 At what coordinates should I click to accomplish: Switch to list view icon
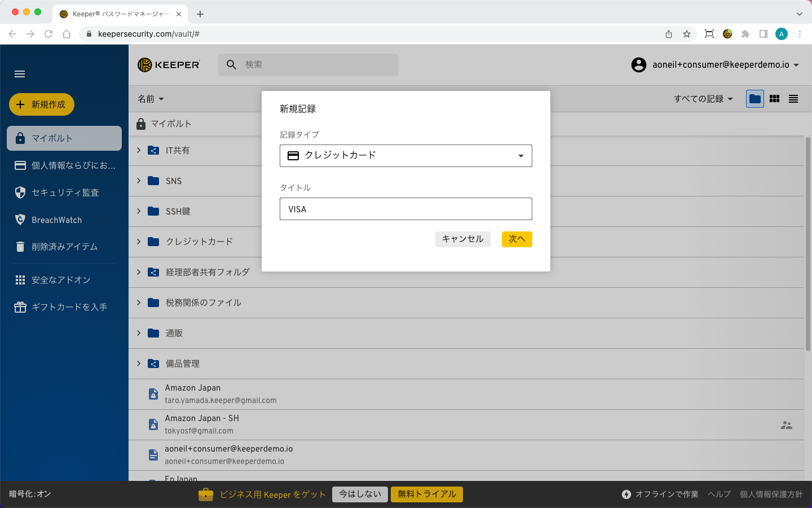coord(793,99)
